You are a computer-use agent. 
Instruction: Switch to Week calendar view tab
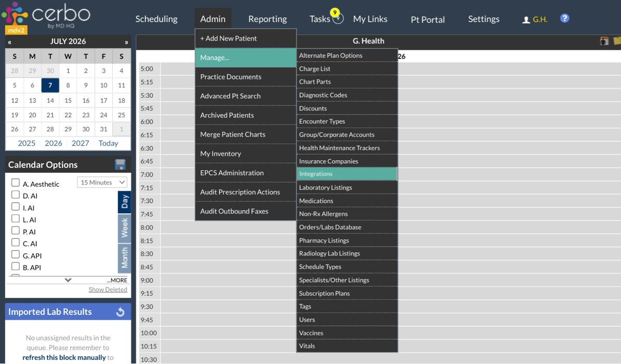tap(124, 228)
